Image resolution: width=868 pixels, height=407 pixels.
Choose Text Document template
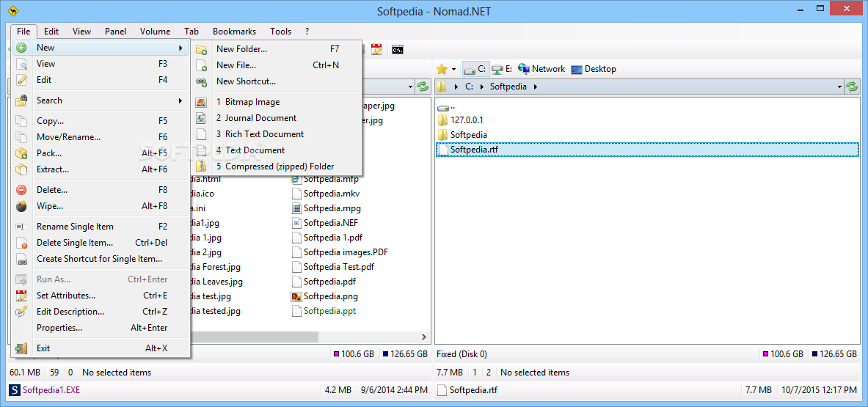coord(277,150)
